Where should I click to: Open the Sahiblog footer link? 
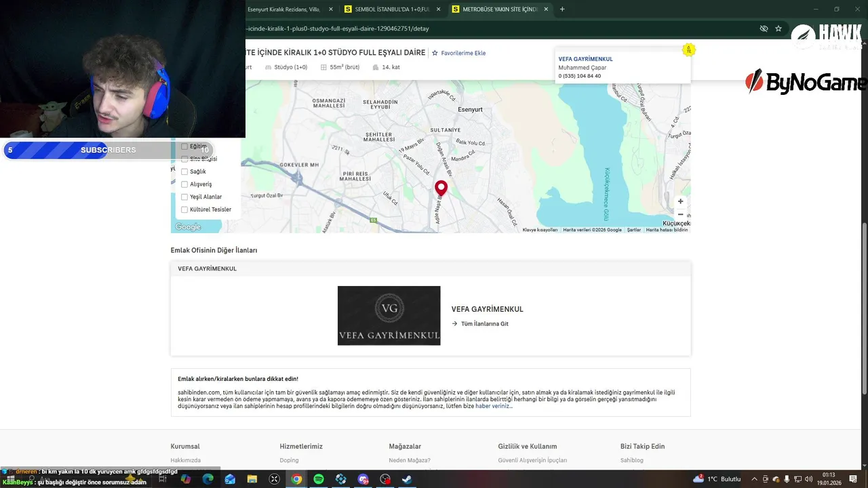[631, 460]
